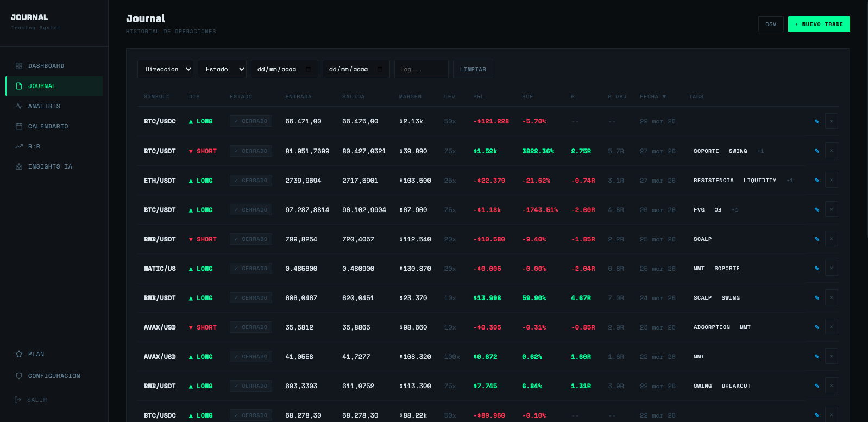Expand +1 tags on SOPORTE SWING row
Image resolution: width=868 pixels, height=422 pixels.
pos(760,151)
